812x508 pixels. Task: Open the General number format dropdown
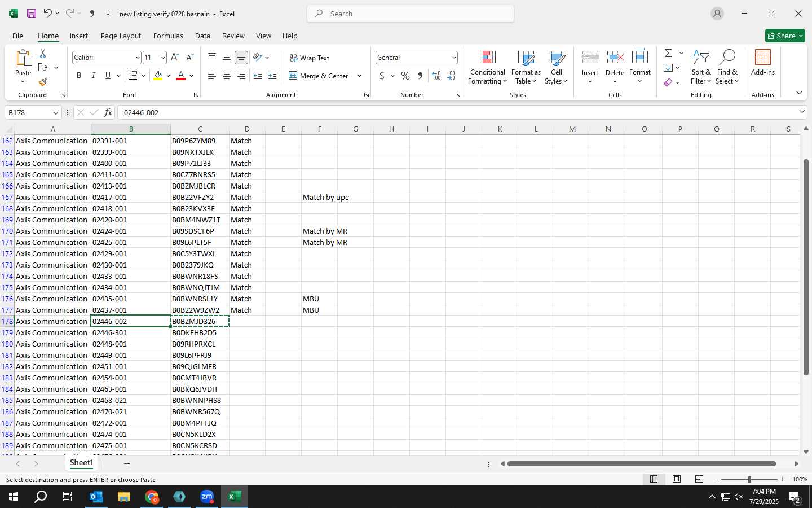point(453,58)
